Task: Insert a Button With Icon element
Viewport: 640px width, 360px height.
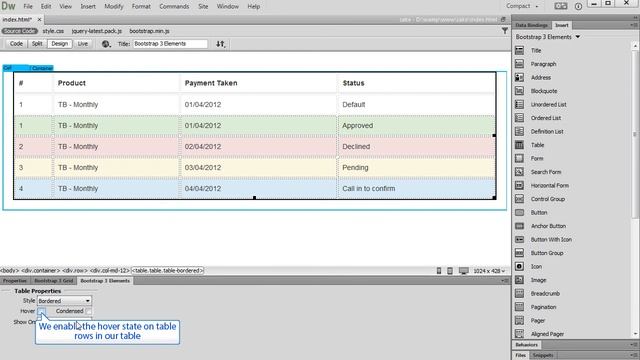Action: tap(519, 239)
